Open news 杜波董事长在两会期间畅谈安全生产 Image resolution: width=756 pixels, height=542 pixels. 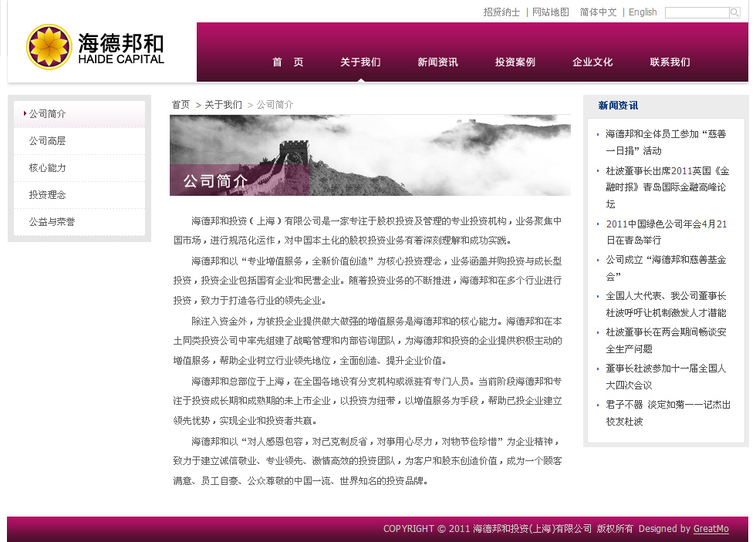[666, 341]
